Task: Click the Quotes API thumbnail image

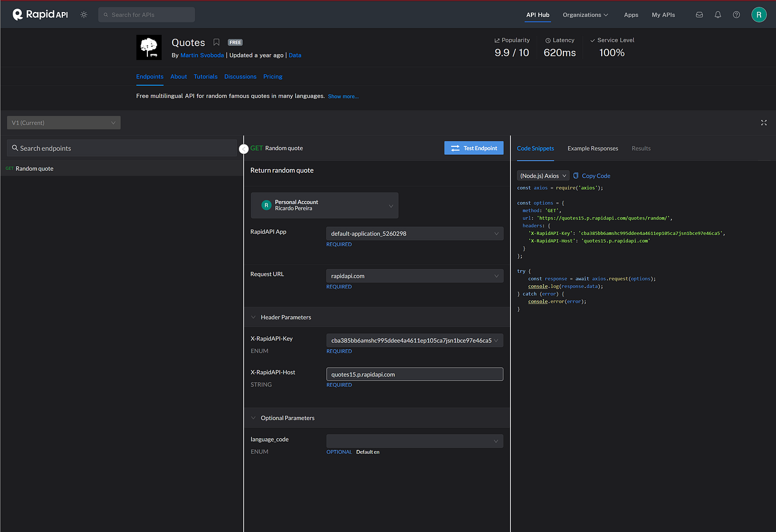Action: pos(149,47)
